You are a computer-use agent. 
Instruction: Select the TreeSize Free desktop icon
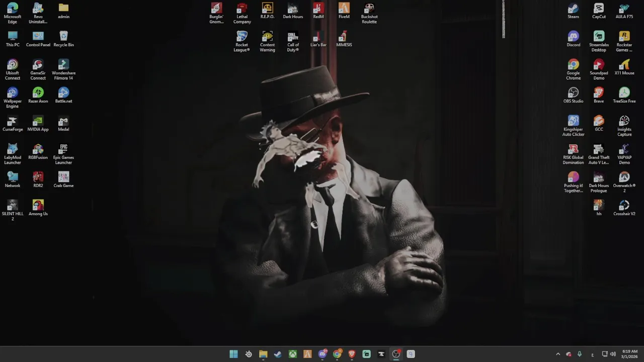coord(624,95)
